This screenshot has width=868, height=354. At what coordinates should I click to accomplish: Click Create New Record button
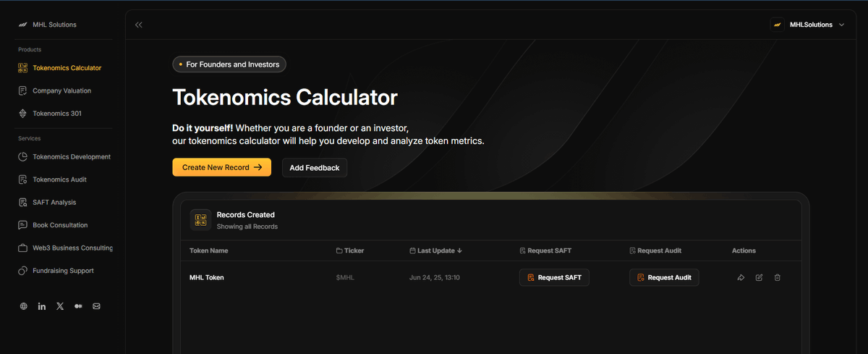coord(221,167)
